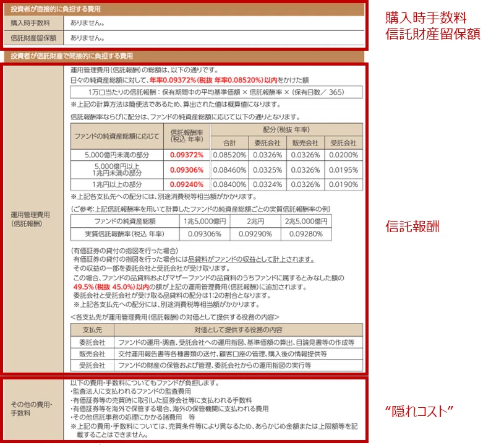Select red '0.09372%' cell in the rate table
The image size is (504, 445).
(x=187, y=155)
